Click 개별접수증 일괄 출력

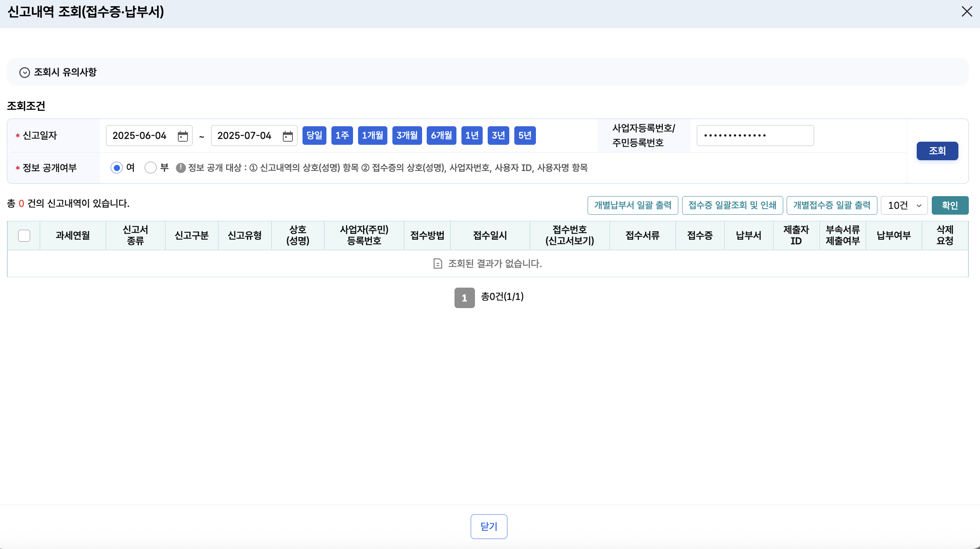pos(832,205)
